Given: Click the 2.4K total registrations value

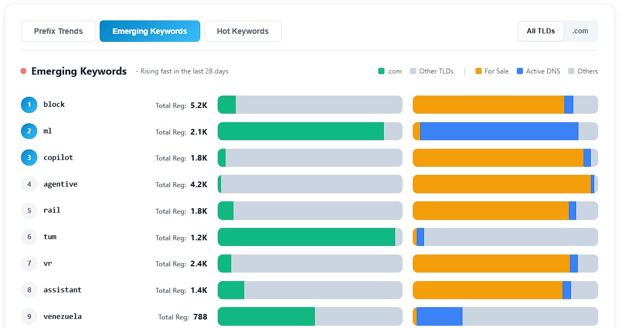Looking at the screenshot, I should pos(199,264).
